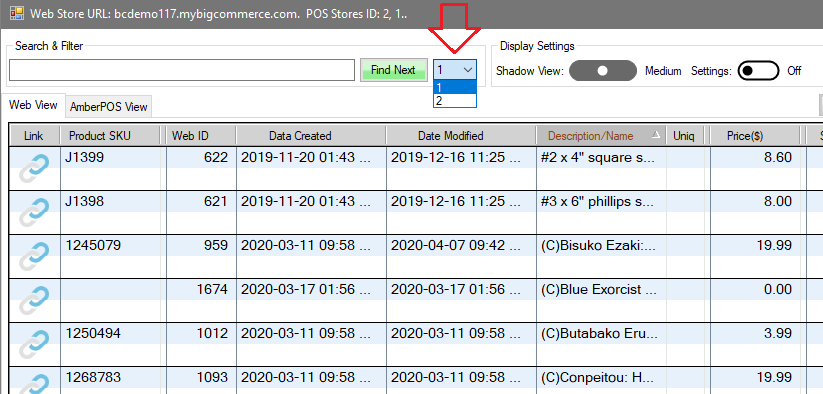Click the search text input field

(182, 70)
